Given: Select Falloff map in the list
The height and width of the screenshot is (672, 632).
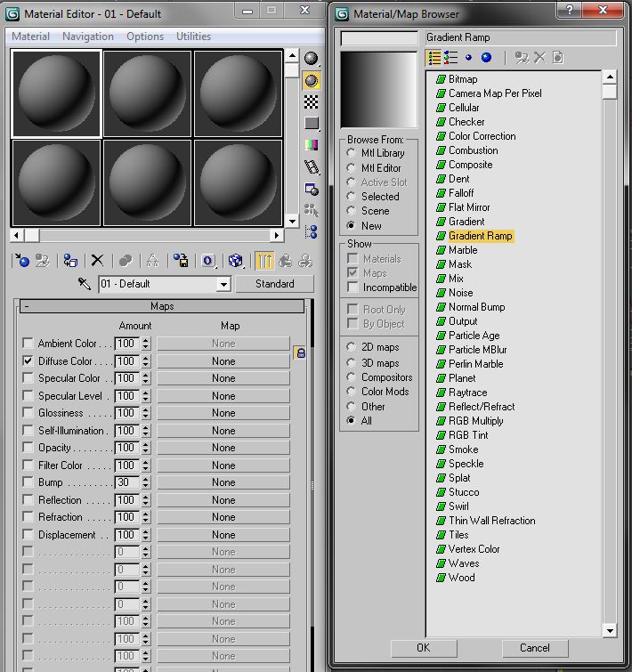Looking at the screenshot, I should pyautogui.click(x=461, y=193).
